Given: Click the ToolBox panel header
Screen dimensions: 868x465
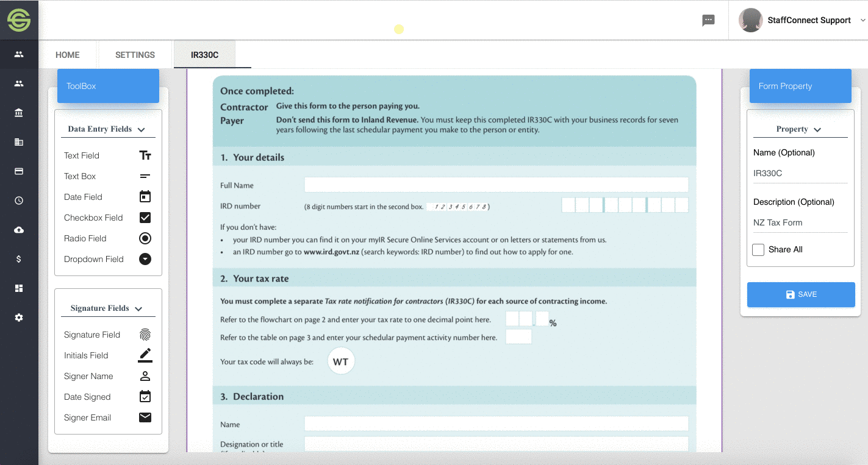Looking at the screenshot, I should coord(108,86).
